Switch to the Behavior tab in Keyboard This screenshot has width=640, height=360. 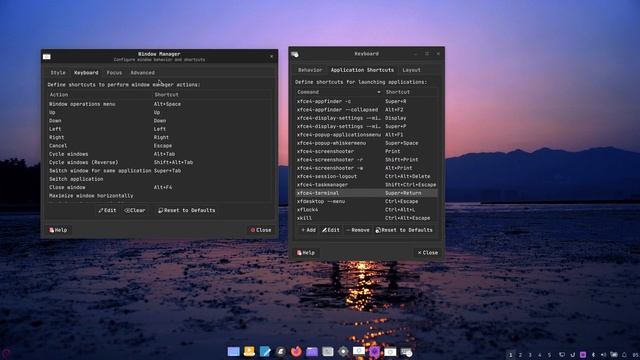(x=310, y=70)
